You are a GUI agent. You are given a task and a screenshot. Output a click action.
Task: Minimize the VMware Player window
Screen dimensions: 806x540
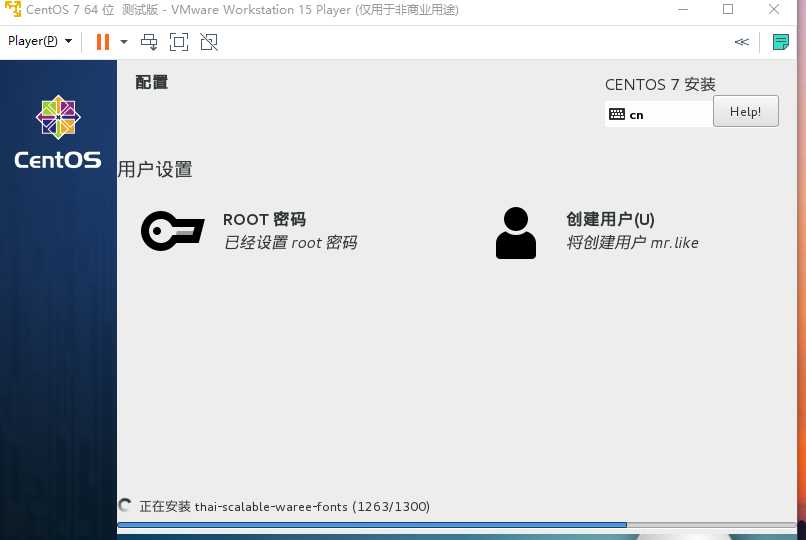coord(683,9)
